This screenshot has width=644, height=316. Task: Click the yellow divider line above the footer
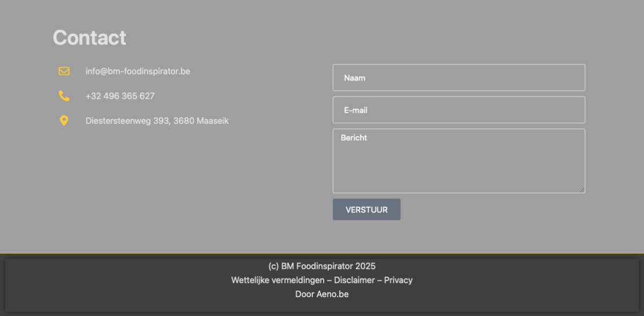(322, 253)
